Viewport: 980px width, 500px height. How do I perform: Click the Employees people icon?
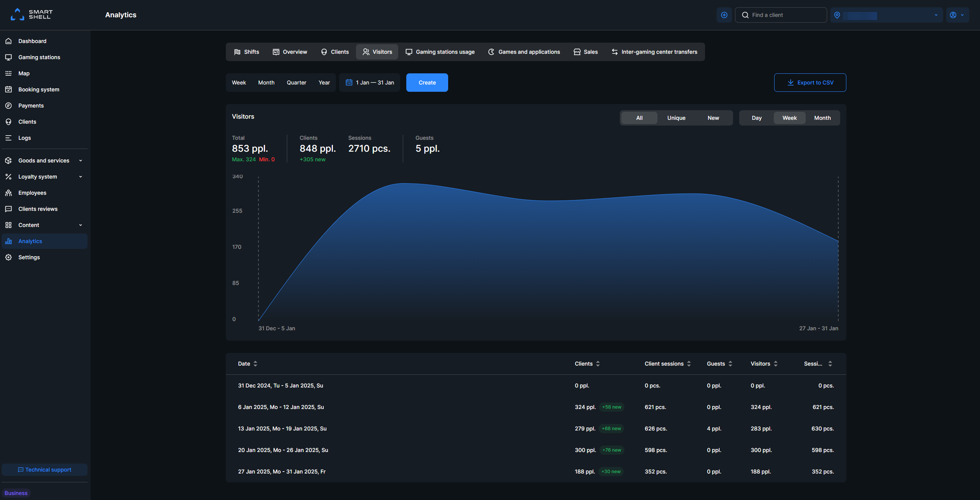(8, 193)
